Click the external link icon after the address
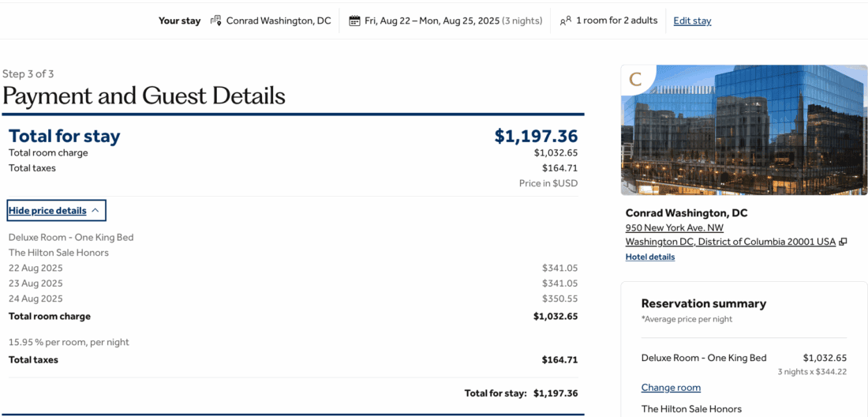Viewport: 868px width, 417px height. (843, 242)
